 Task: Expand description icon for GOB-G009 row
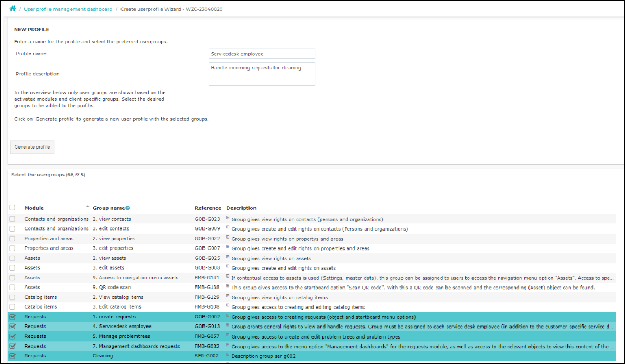(x=228, y=227)
